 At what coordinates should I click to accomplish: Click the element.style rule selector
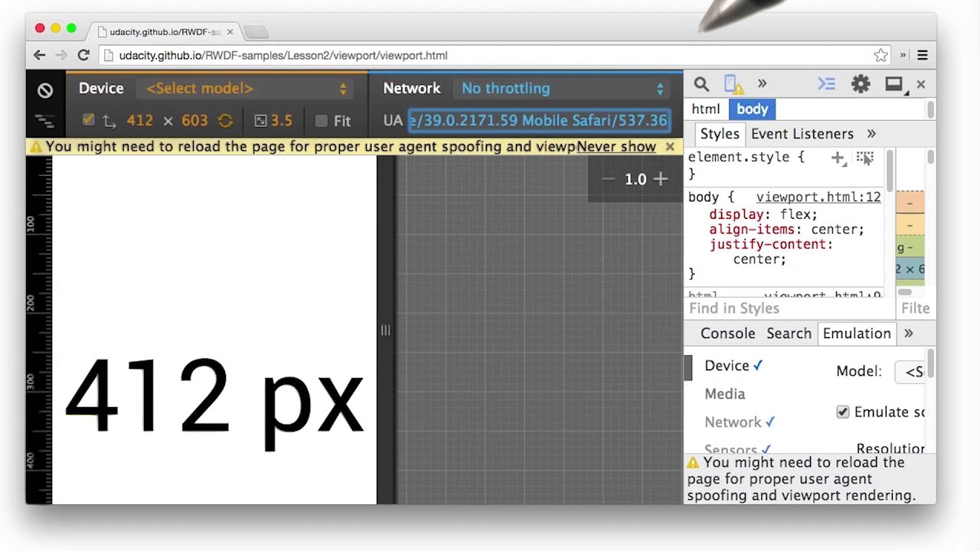[x=738, y=157]
